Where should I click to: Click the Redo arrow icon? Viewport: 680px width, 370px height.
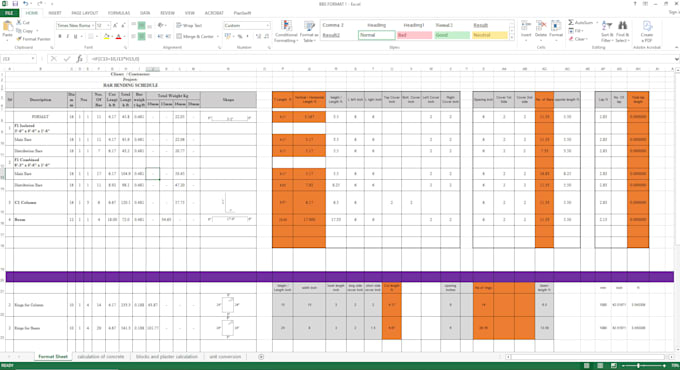tap(39, 4)
